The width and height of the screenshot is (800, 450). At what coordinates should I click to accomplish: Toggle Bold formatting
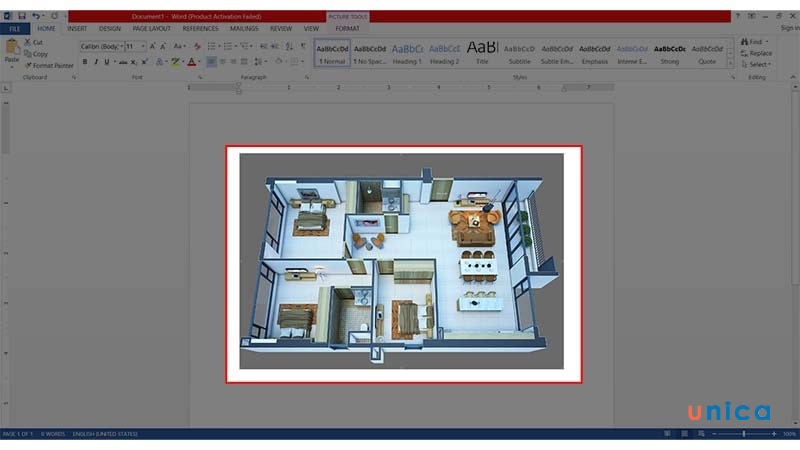click(x=84, y=62)
